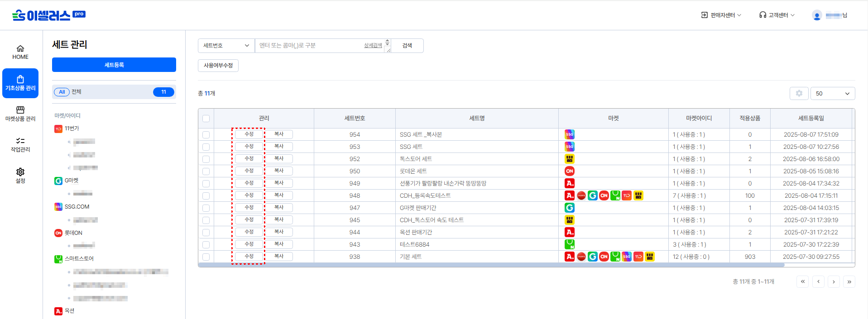The height and width of the screenshot is (319, 868).
Task: Click the search box stepper arrows
Action: (x=387, y=42)
